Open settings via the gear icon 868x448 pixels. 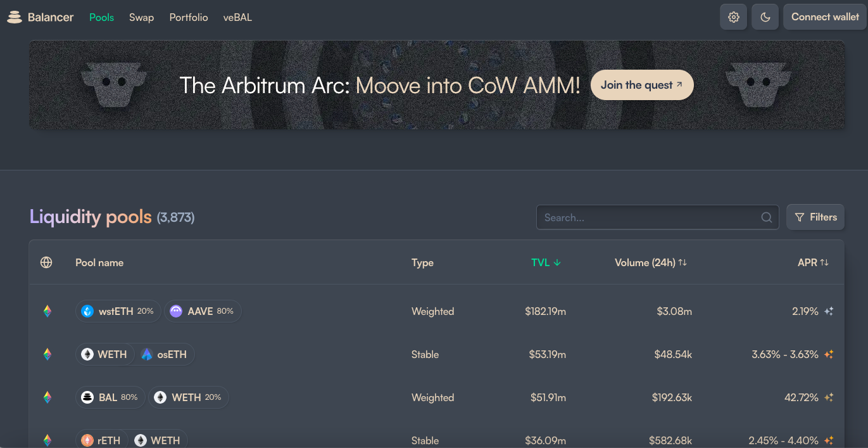click(x=733, y=17)
